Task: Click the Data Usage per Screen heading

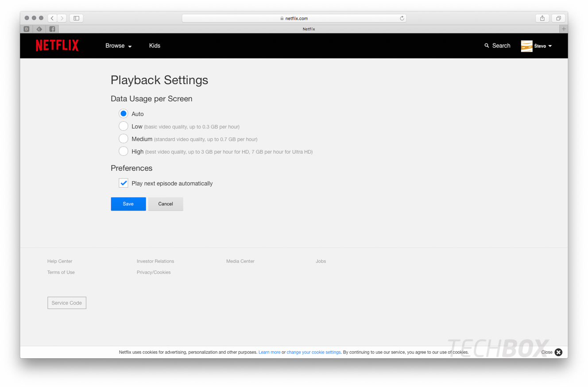Action: pos(151,99)
